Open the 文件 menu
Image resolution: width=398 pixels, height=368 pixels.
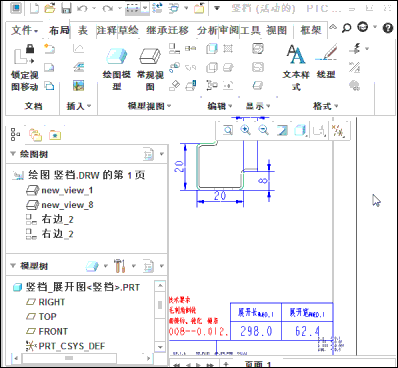pos(25,31)
